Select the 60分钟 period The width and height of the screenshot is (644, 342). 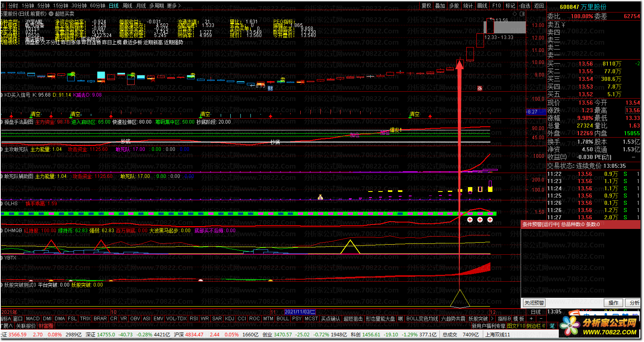[98, 6]
